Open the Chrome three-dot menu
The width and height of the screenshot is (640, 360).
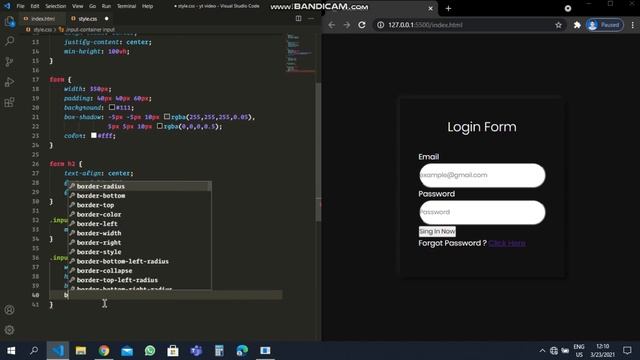click(x=633, y=25)
